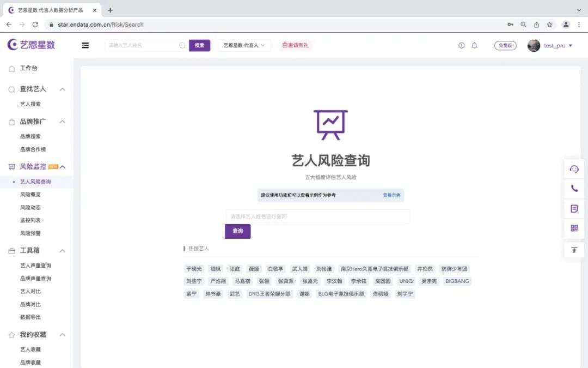Image resolution: width=588 pixels, height=368 pixels.
Task: Click the 免费版 badge
Action: [505, 45]
